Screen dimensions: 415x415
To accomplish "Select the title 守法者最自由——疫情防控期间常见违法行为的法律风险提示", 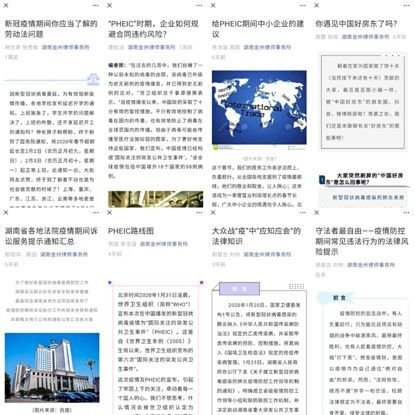I will pos(362,241).
